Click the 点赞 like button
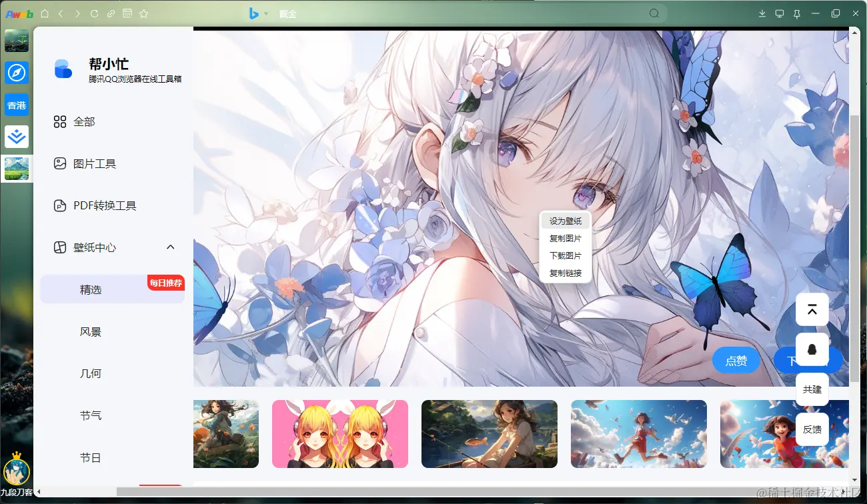The height and width of the screenshot is (504, 867). click(x=736, y=361)
